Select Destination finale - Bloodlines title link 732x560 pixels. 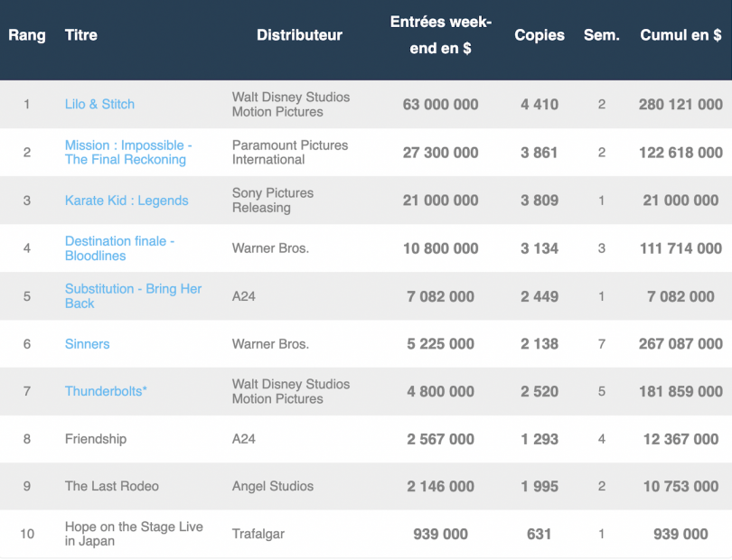coord(119,248)
